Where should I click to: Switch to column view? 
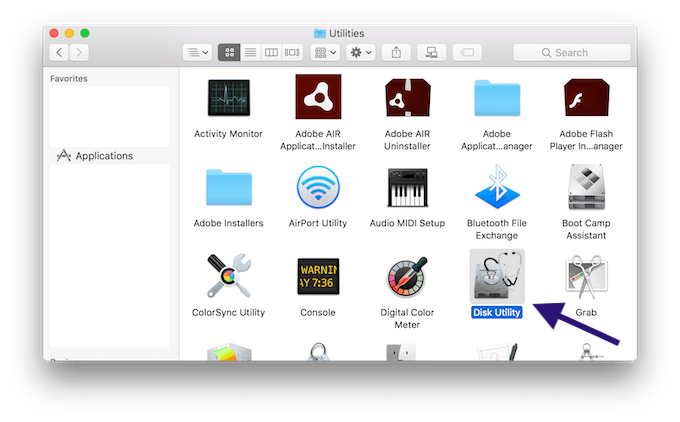pos(271,52)
